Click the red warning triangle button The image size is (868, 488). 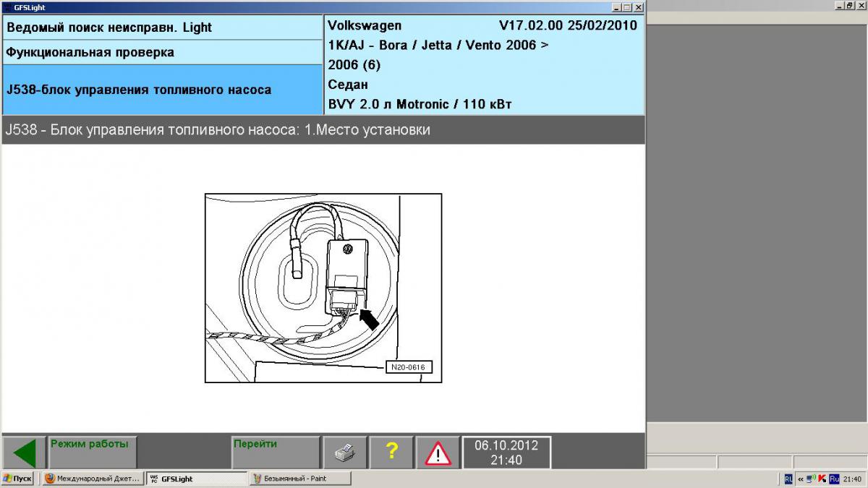[x=438, y=453]
